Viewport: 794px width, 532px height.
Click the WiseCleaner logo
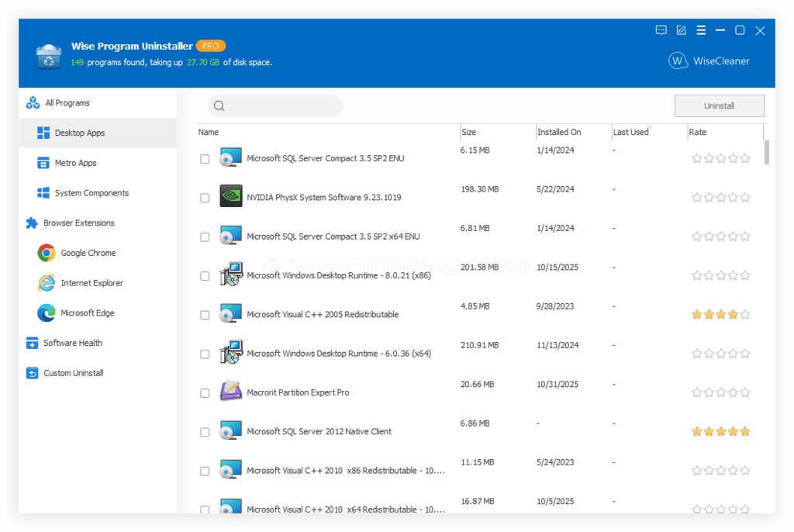coord(709,60)
